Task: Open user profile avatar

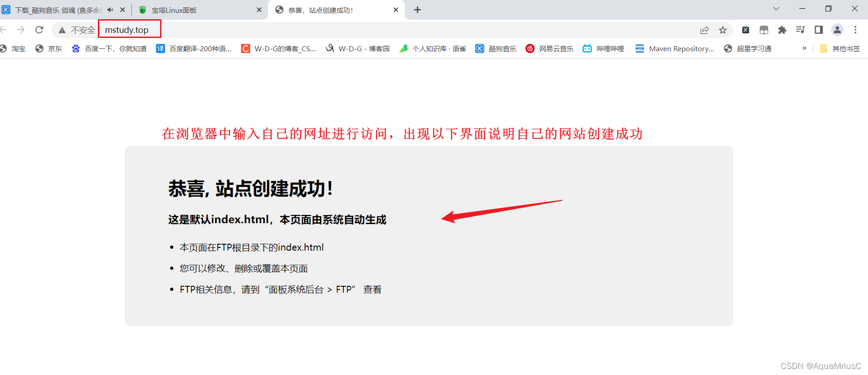Action: 837,30
